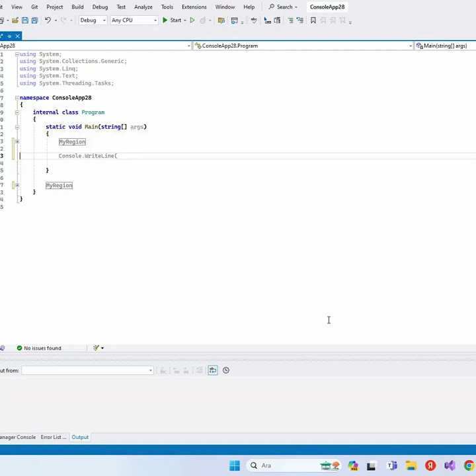Click the show next statement toolbar icon
Image resolution: width=476 pixels, height=476 pixels.
pyautogui.click(x=268, y=20)
